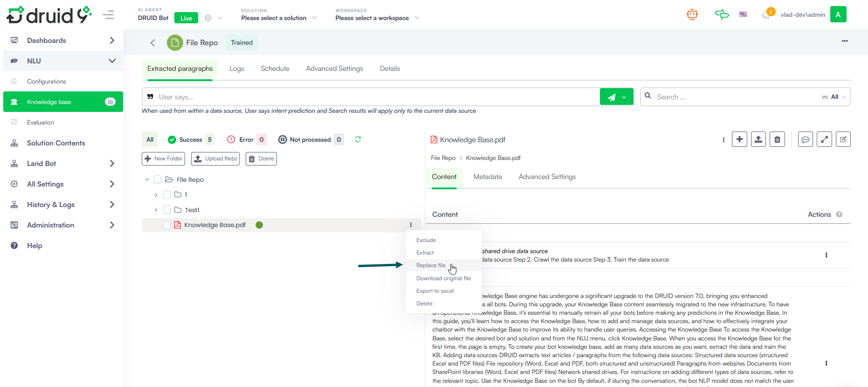This screenshot has height=387, width=868.
Task: Select the File Repo root checkbox
Action: (158, 180)
